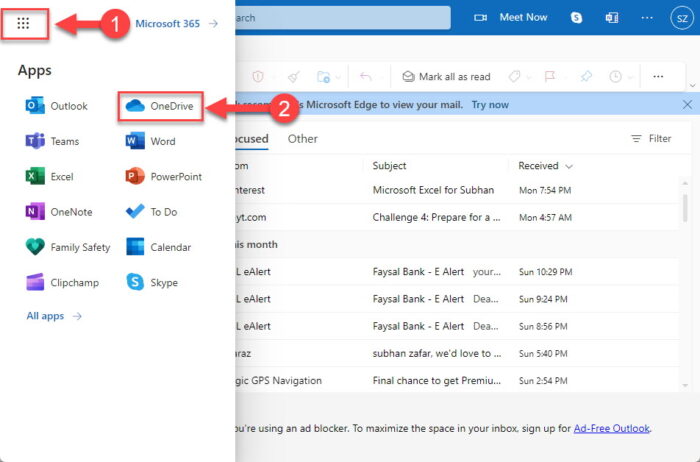This screenshot has width=700, height=462.
Task: Start a Meet Now video call
Action: 510,17
